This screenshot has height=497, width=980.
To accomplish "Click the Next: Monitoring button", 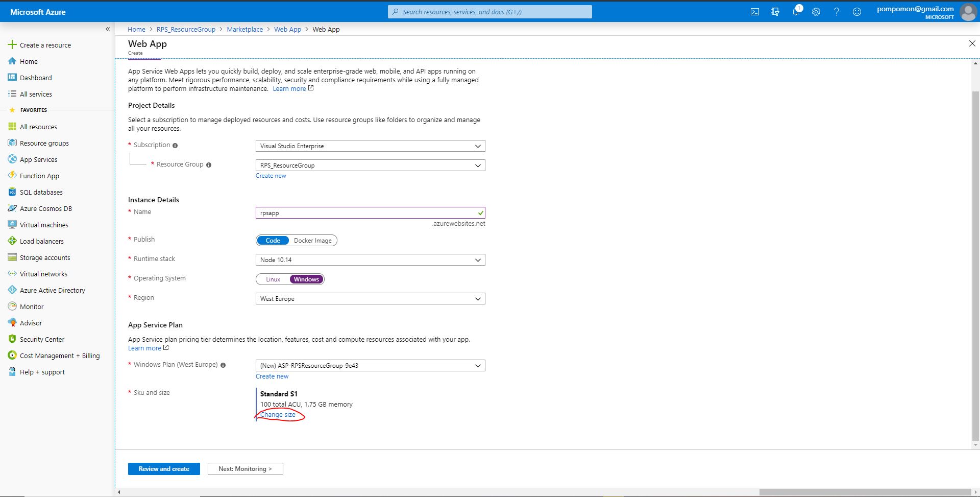I will click(245, 469).
